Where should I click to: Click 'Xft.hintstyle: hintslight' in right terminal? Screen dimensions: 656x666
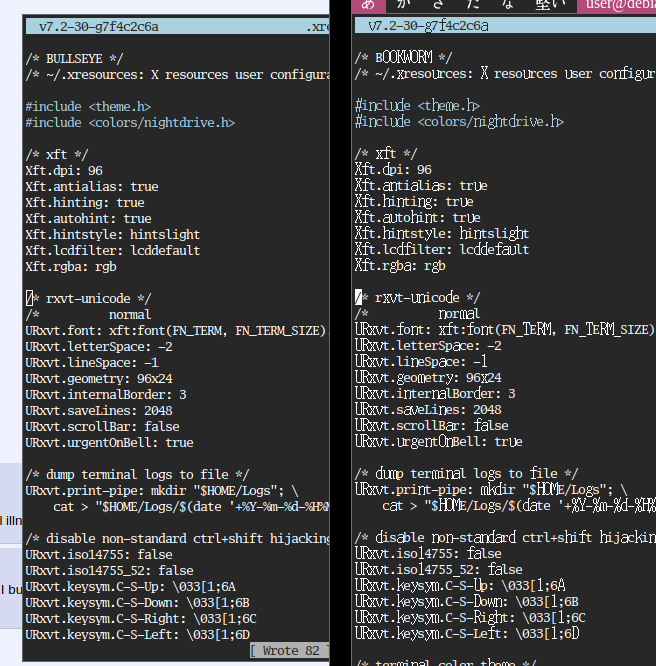point(442,233)
